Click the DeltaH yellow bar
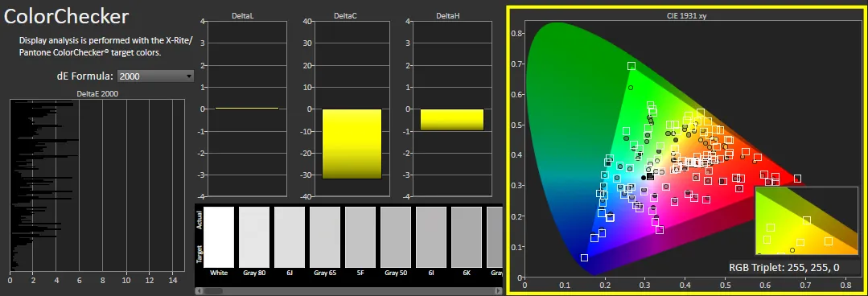The width and height of the screenshot is (868, 296). coord(452,120)
